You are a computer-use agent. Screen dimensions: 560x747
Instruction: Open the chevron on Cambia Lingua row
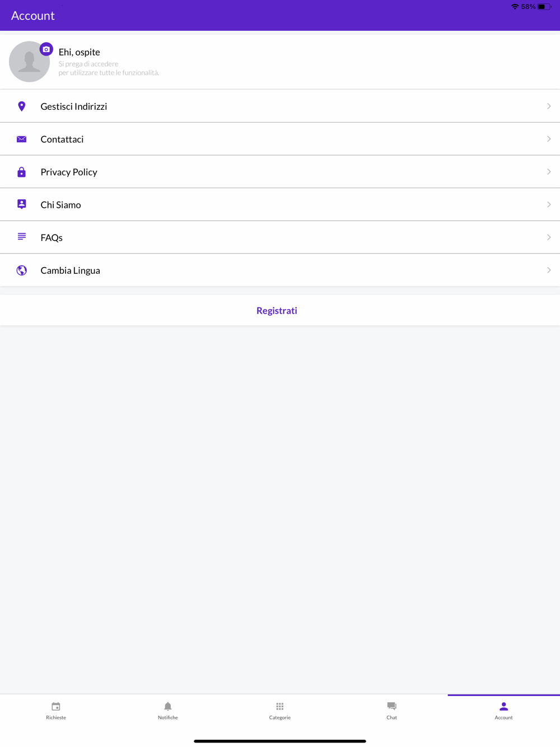[x=549, y=270]
